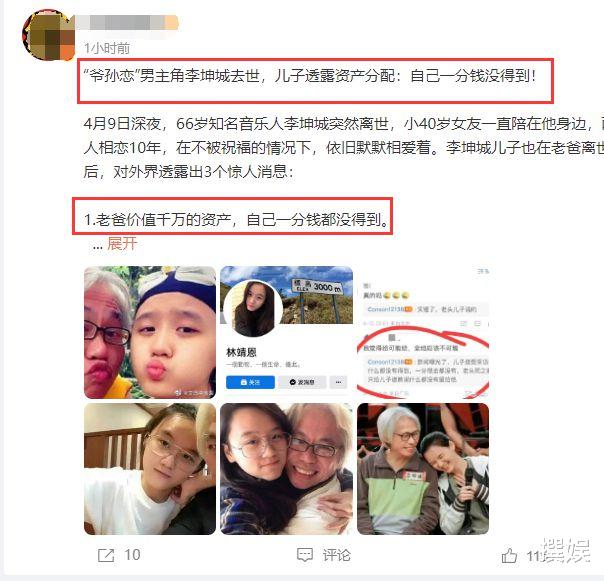The image size is (604, 581).
Task: Open the repost count 10
Action: 132,555
